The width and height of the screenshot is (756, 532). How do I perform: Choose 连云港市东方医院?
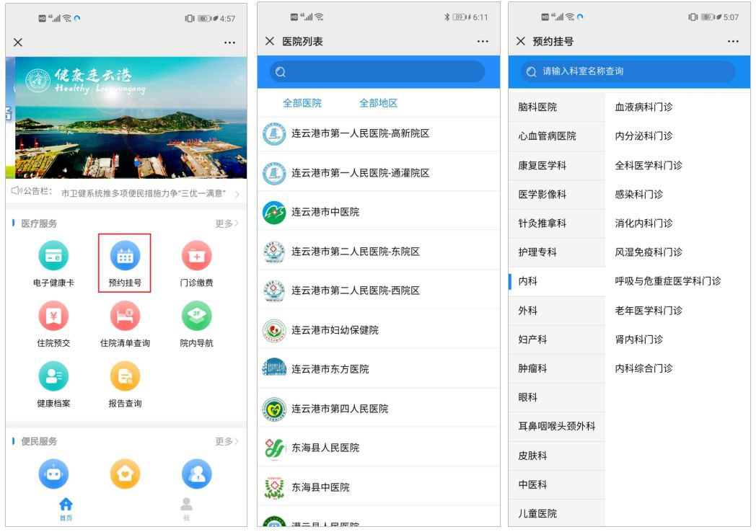coord(379,369)
